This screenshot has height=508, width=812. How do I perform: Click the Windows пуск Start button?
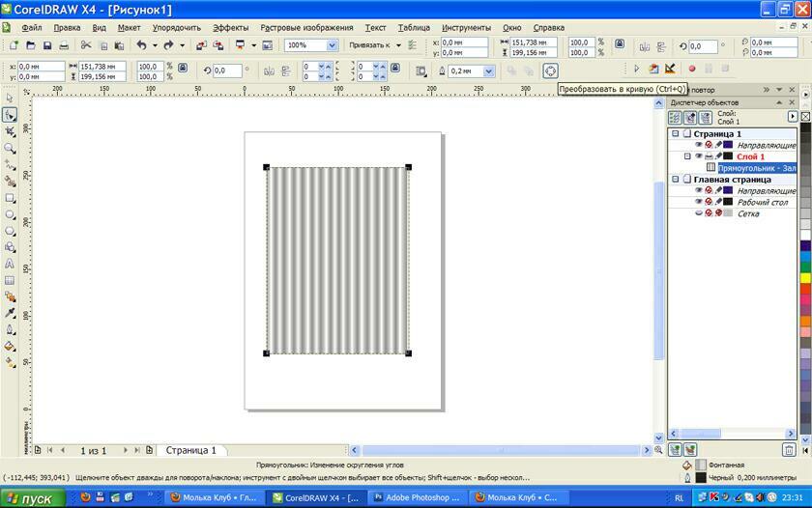click(x=33, y=498)
